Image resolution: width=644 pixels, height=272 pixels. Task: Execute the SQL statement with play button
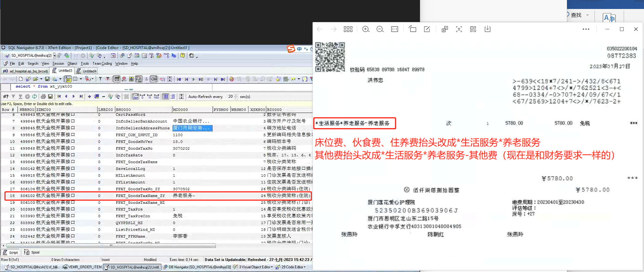point(194,79)
